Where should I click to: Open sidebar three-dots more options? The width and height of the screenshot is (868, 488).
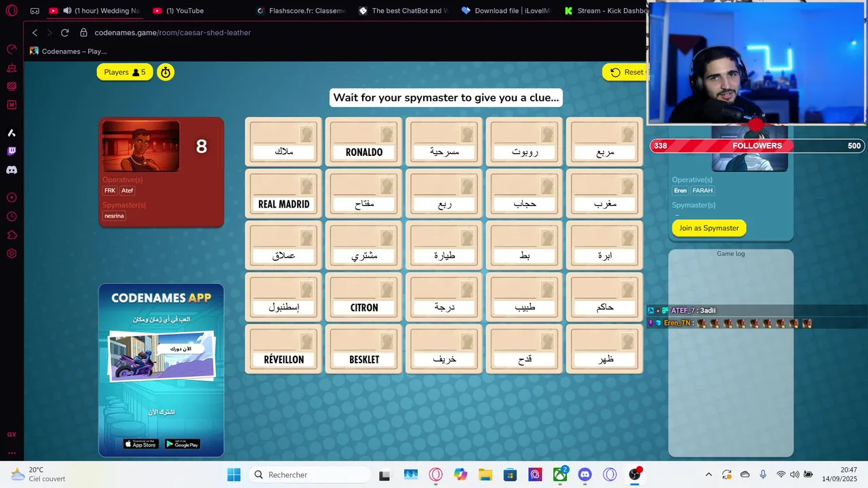12,453
